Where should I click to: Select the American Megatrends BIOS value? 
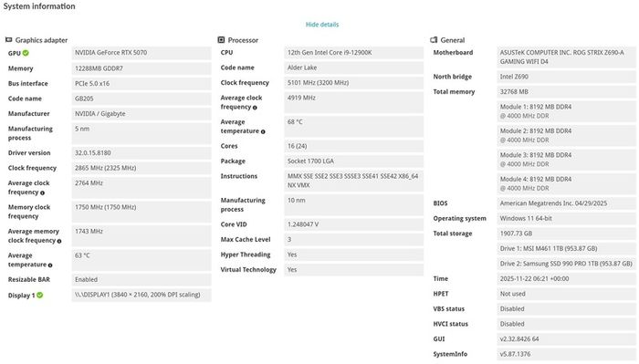point(567,203)
